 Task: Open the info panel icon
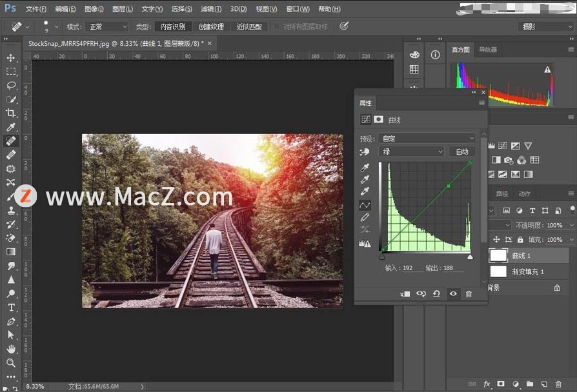(x=435, y=55)
